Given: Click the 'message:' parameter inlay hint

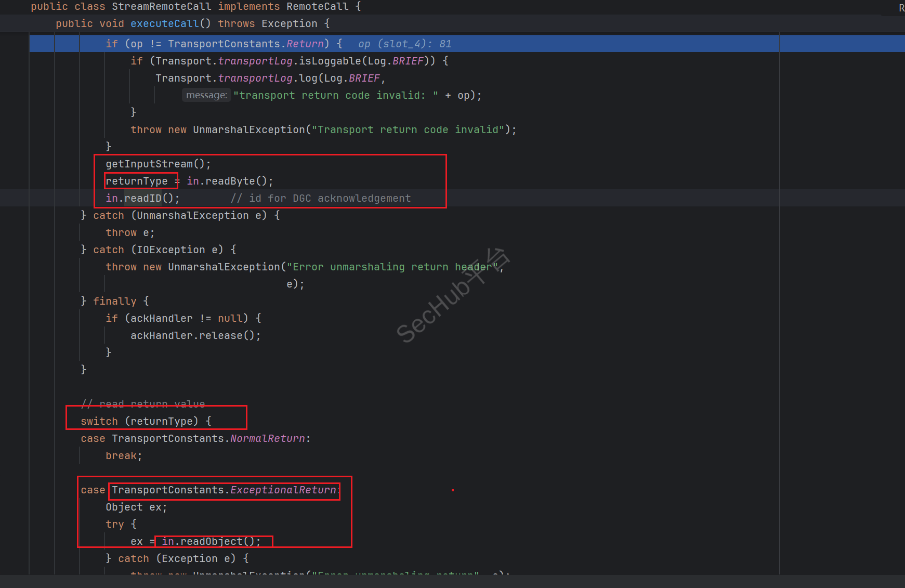Looking at the screenshot, I should coord(206,95).
